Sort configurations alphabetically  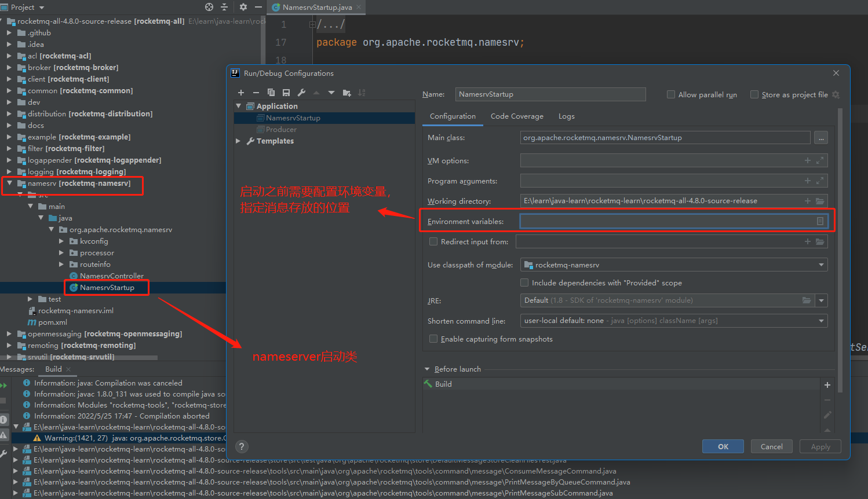pyautogui.click(x=362, y=93)
